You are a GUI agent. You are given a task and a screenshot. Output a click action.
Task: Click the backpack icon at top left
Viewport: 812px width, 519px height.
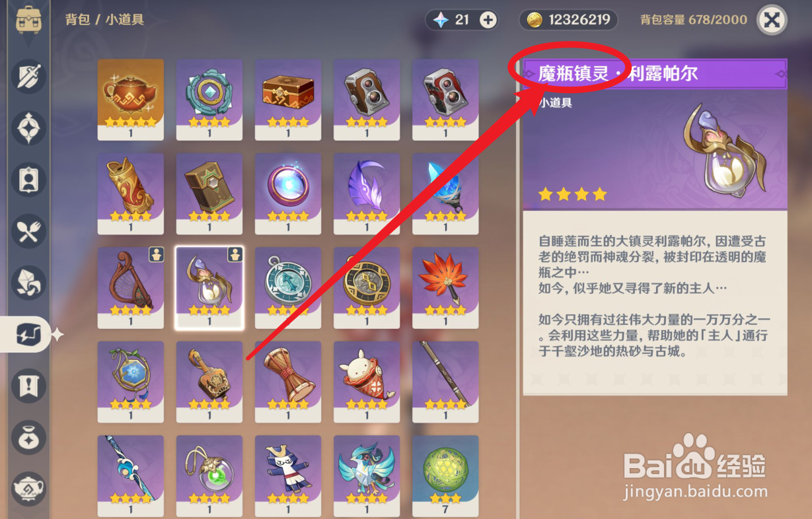point(29,21)
